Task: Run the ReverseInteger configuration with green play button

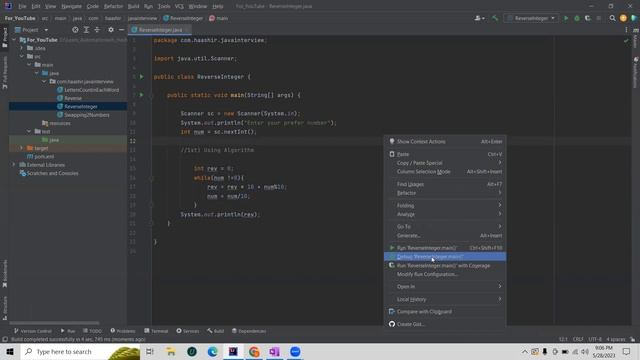Action: pyautogui.click(x=566, y=18)
